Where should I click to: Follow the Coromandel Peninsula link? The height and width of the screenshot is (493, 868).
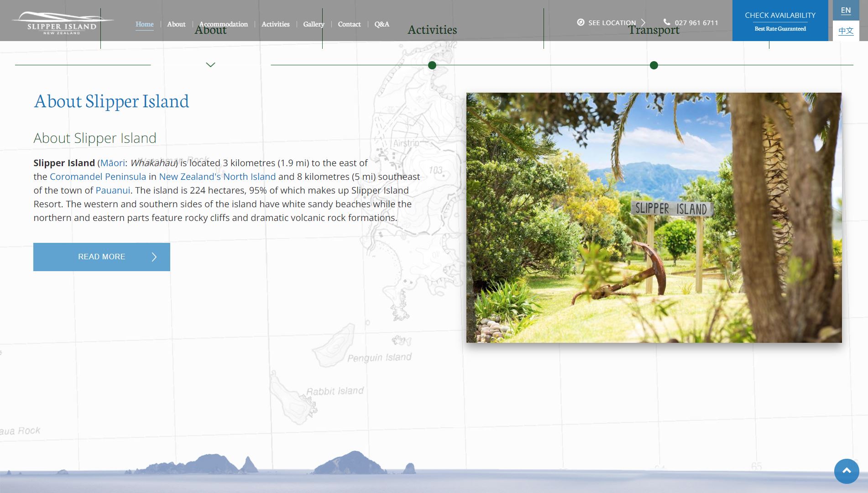click(x=98, y=177)
